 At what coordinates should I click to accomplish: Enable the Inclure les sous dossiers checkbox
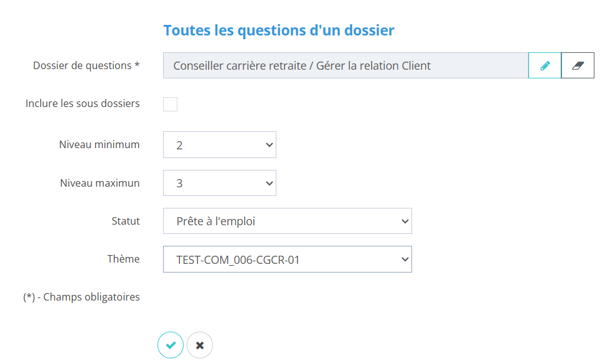(x=170, y=104)
